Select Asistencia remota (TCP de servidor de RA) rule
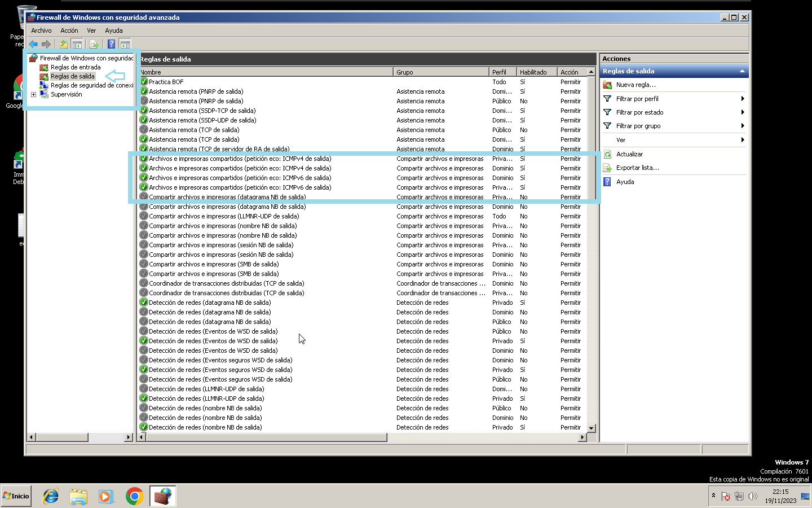 coord(219,149)
